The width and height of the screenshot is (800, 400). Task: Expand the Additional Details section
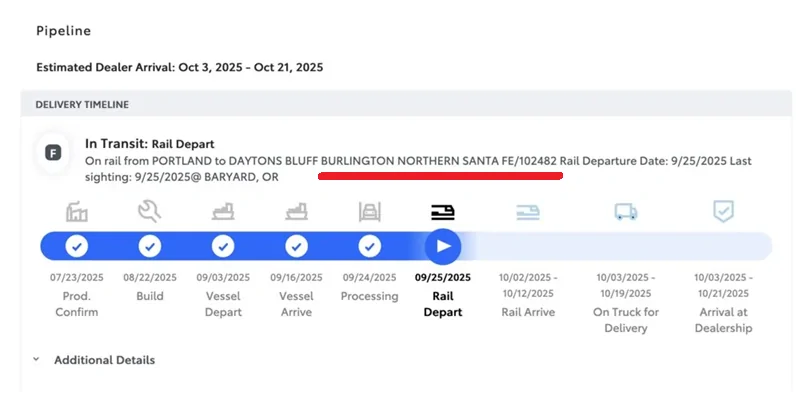pyautogui.click(x=104, y=360)
